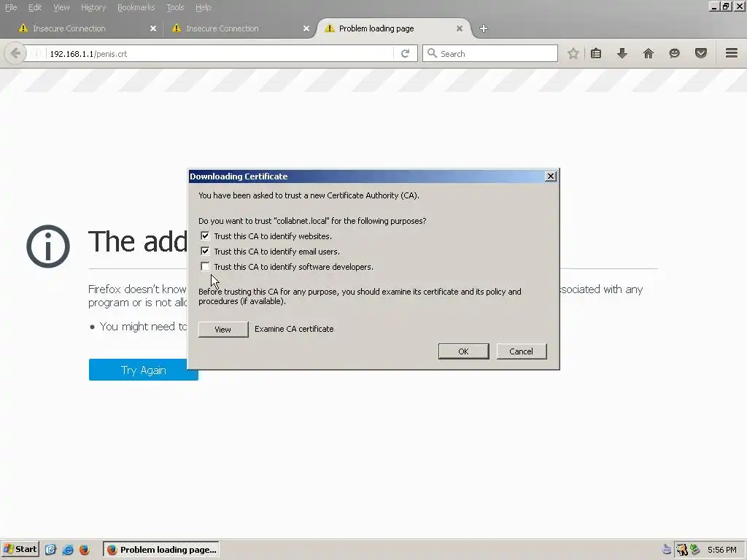The height and width of the screenshot is (560, 747).
Task: Open the View menu
Action: click(61, 7)
